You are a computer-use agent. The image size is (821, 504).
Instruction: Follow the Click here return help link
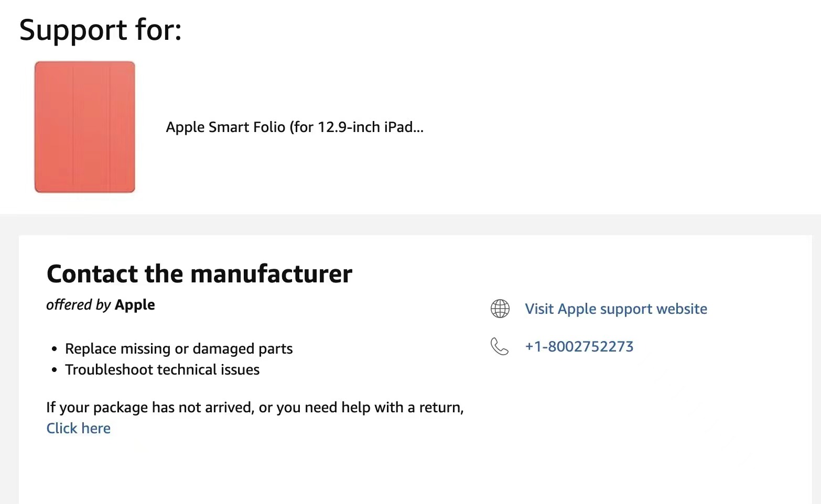click(79, 428)
